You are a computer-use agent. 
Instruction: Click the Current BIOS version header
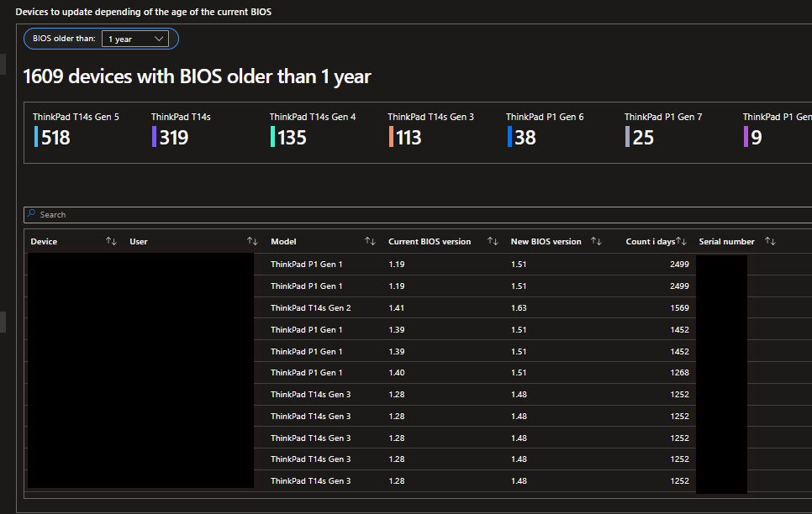coord(430,242)
